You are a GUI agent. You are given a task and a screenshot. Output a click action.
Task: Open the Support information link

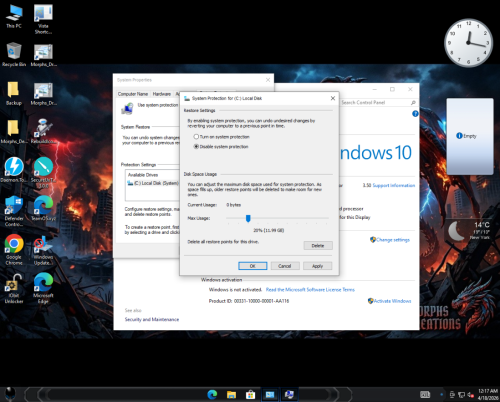pos(394,185)
